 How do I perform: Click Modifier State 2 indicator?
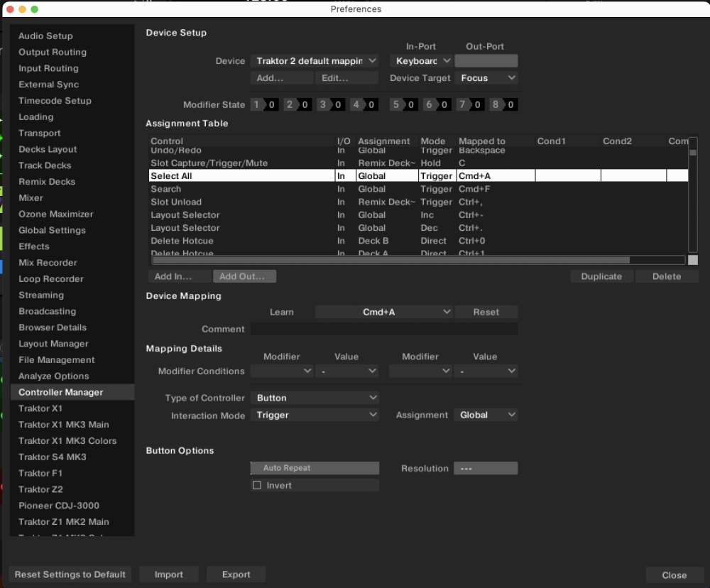click(x=297, y=104)
